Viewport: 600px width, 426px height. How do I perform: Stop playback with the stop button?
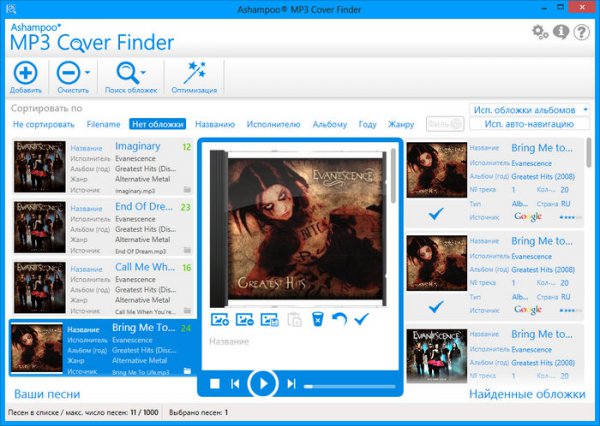pyautogui.click(x=215, y=384)
